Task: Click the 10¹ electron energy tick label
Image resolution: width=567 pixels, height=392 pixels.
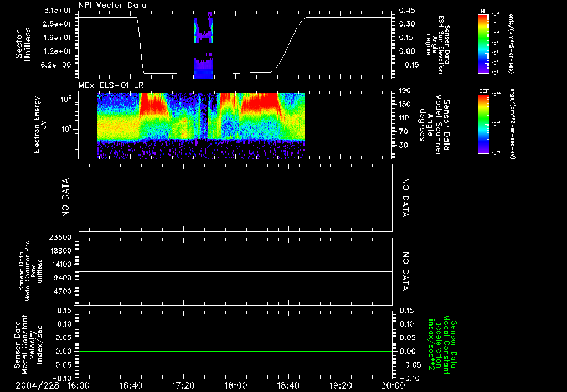Action: pyautogui.click(x=65, y=129)
